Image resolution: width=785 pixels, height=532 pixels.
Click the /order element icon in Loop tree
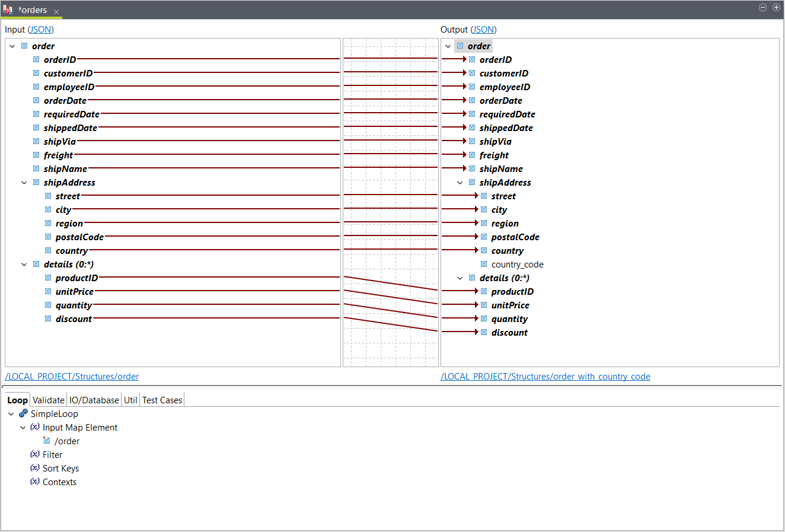click(47, 441)
